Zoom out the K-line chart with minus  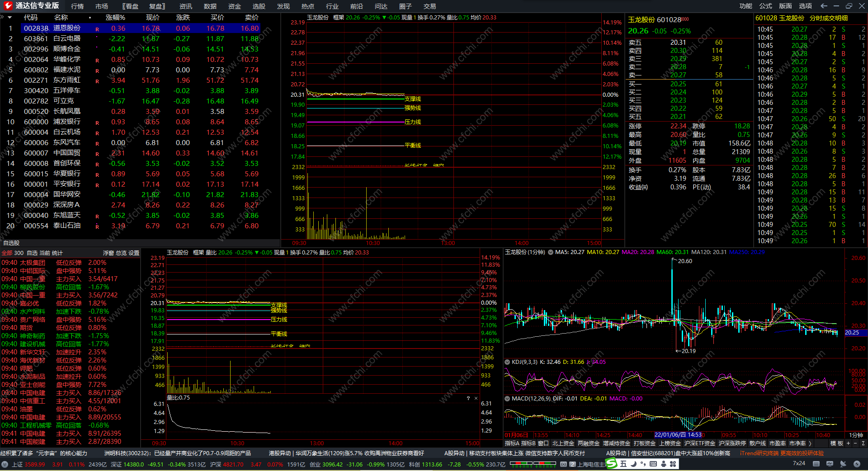point(855,443)
